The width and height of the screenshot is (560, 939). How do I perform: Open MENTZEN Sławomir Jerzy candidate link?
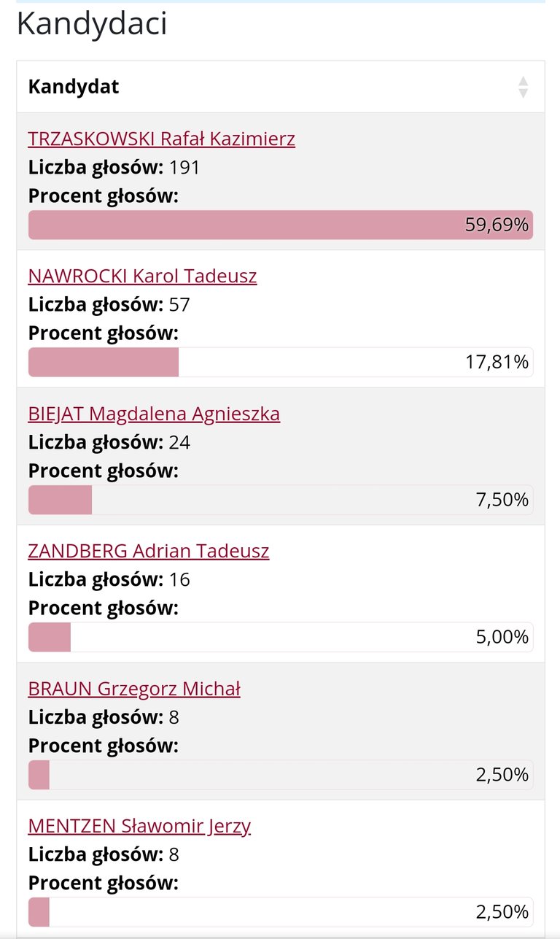point(139,826)
